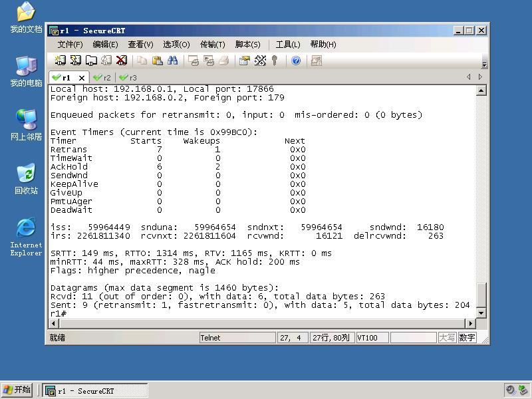Open the 传输(T) menu
The width and height of the screenshot is (532, 399).
pyautogui.click(x=212, y=45)
